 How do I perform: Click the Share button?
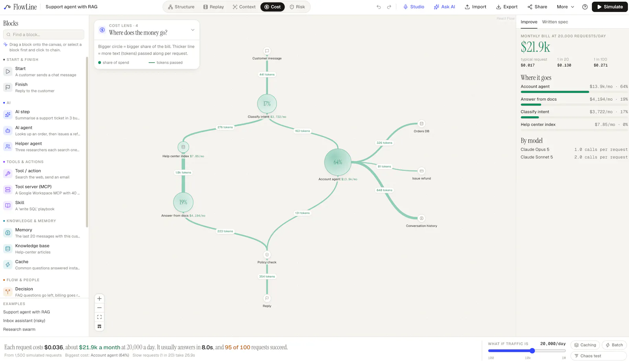(x=537, y=7)
